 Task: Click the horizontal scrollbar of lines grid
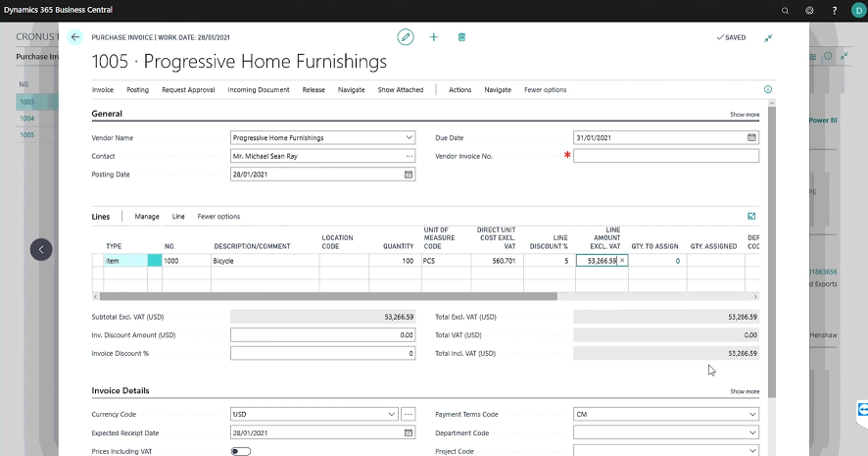[x=328, y=296]
